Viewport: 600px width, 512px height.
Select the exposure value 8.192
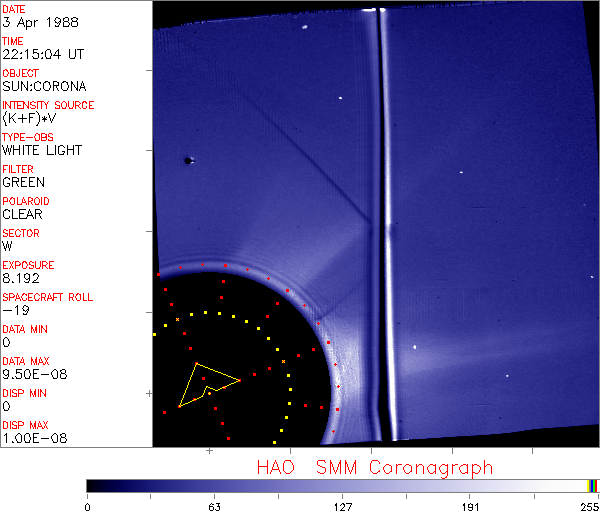[x=21, y=278]
